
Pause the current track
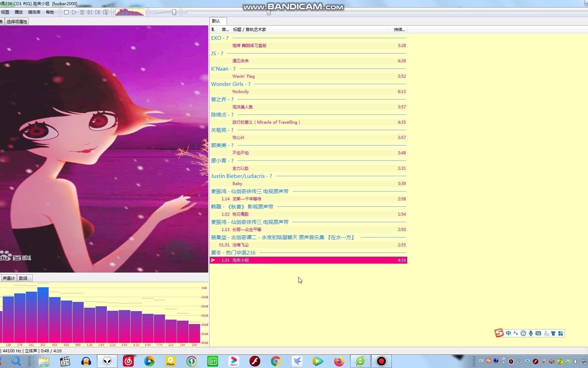click(82, 12)
